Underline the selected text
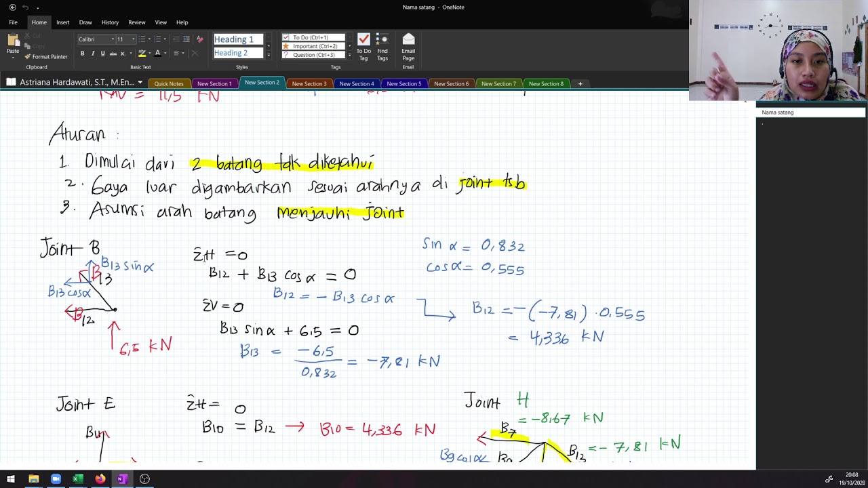This screenshot has width=868, height=488. click(x=102, y=54)
